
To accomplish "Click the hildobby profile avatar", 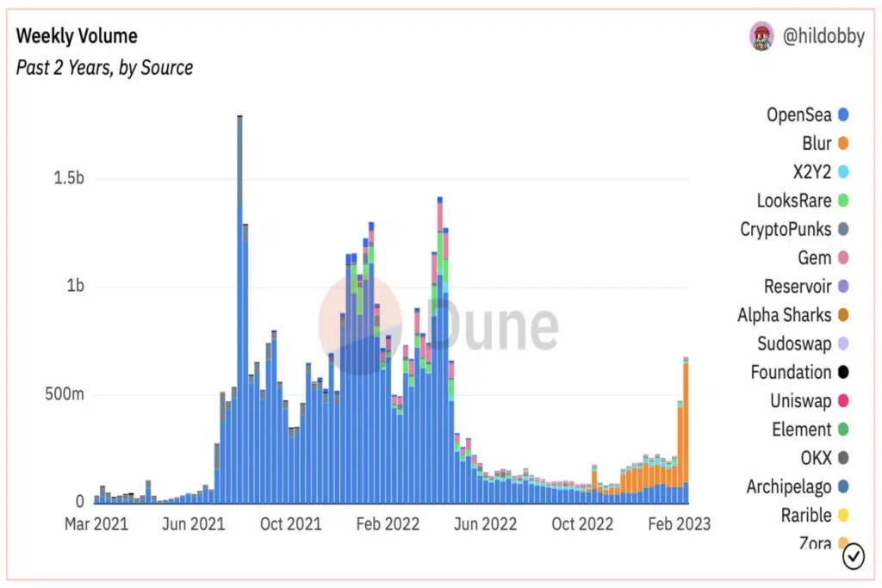I will pos(761,36).
